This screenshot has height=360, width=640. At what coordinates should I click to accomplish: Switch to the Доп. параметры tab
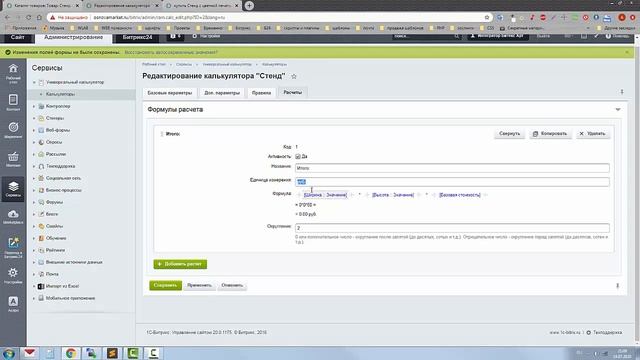click(222, 93)
